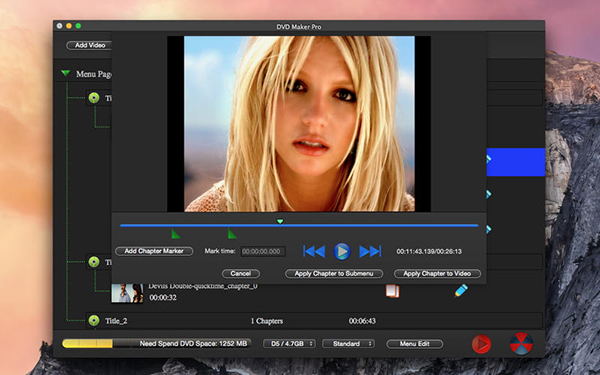This screenshot has height=375, width=600.
Task: Select the Title_2 disc icon
Action: click(x=94, y=320)
